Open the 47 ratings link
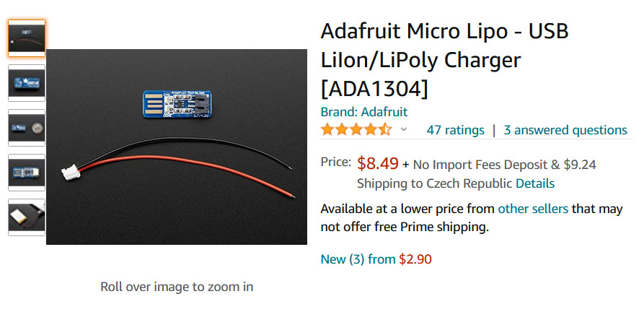644x312 pixels. pyautogui.click(x=455, y=130)
